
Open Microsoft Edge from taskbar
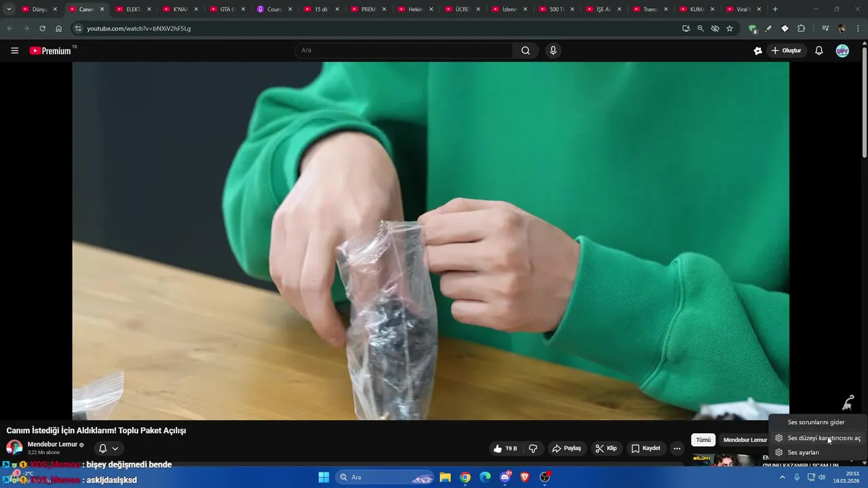[x=485, y=477]
